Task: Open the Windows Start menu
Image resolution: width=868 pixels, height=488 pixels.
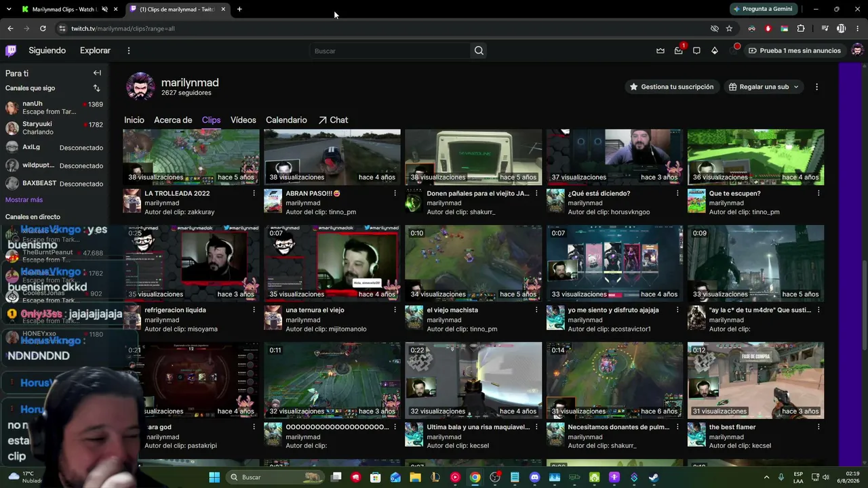Action: 214,477
